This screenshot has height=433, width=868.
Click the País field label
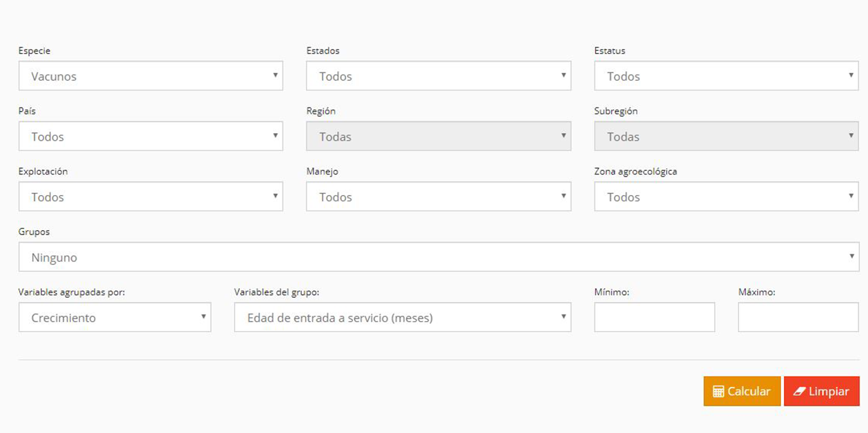[28, 111]
